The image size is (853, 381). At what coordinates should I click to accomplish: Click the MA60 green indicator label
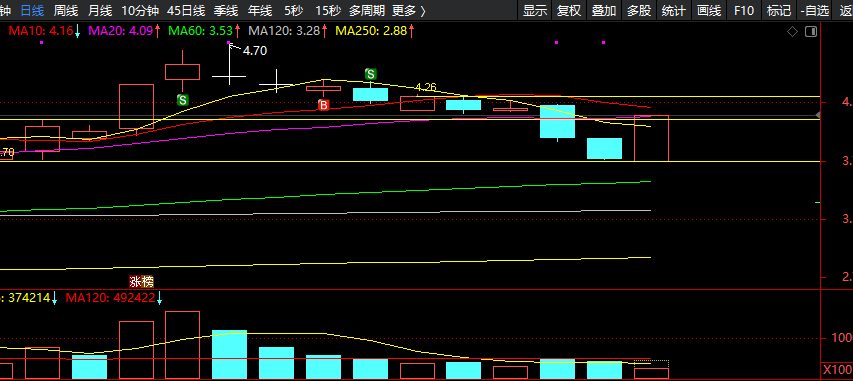[x=204, y=31]
